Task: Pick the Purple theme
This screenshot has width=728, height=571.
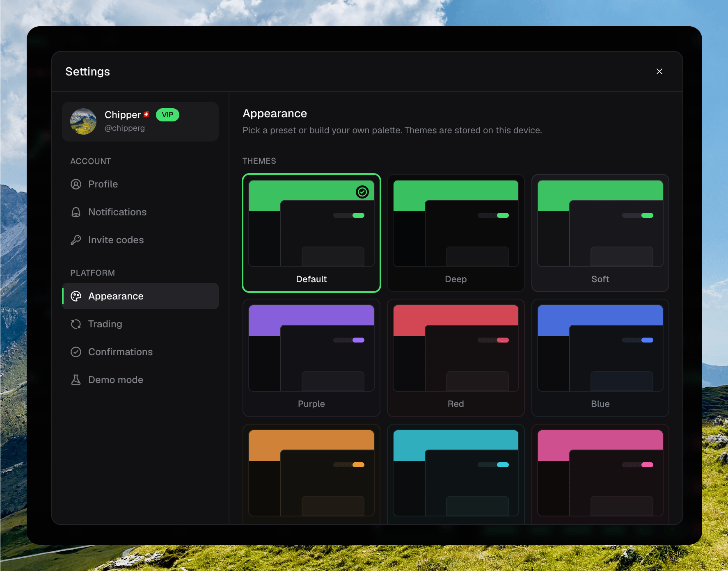Action: tap(311, 358)
